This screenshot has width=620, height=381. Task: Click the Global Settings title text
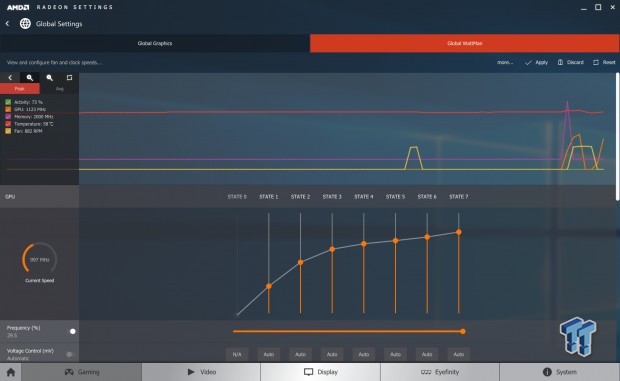point(59,24)
